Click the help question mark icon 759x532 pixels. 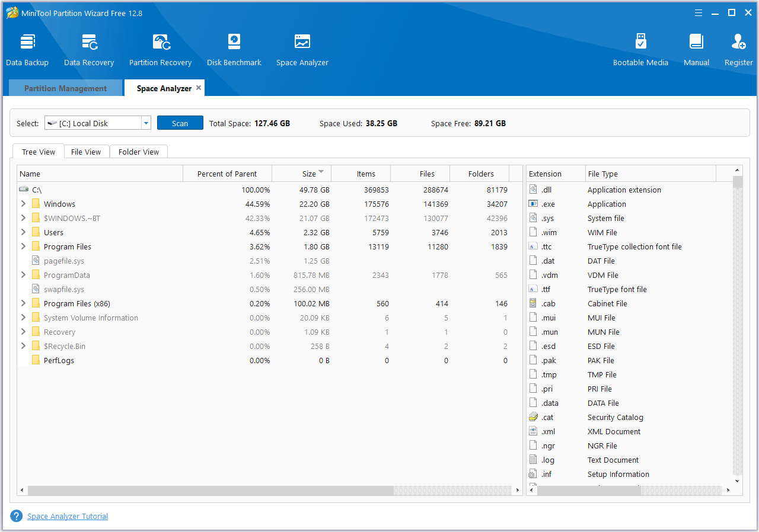17,516
